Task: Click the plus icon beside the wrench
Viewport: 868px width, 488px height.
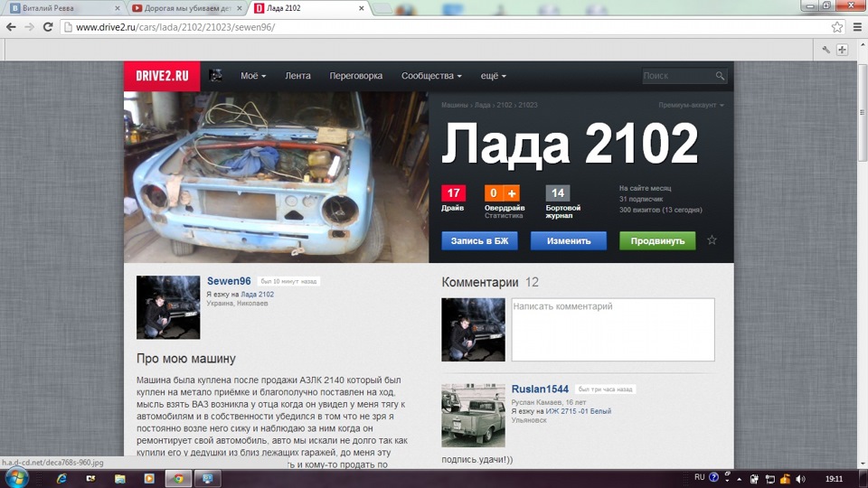Action: 842,50
